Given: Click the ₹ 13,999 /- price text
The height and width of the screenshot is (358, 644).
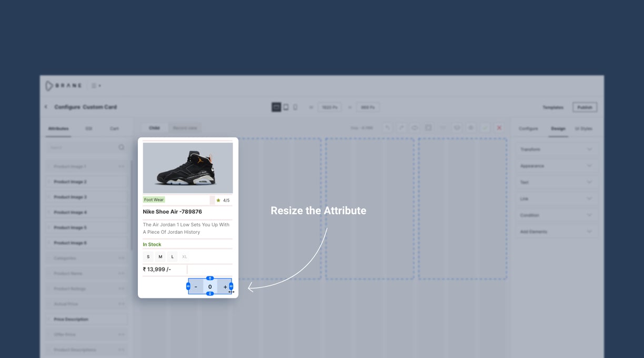Looking at the screenshot, I should [157, 269].
